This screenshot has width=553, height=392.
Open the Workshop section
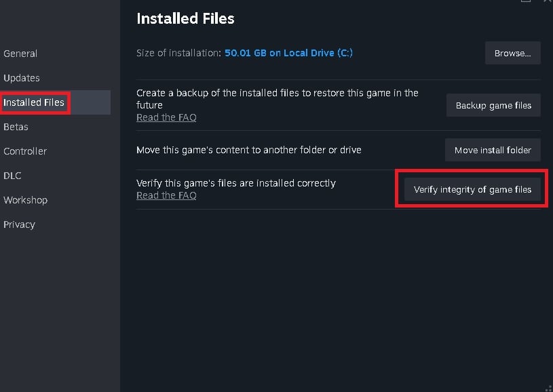pyautogui.click(x=25, y=200)
